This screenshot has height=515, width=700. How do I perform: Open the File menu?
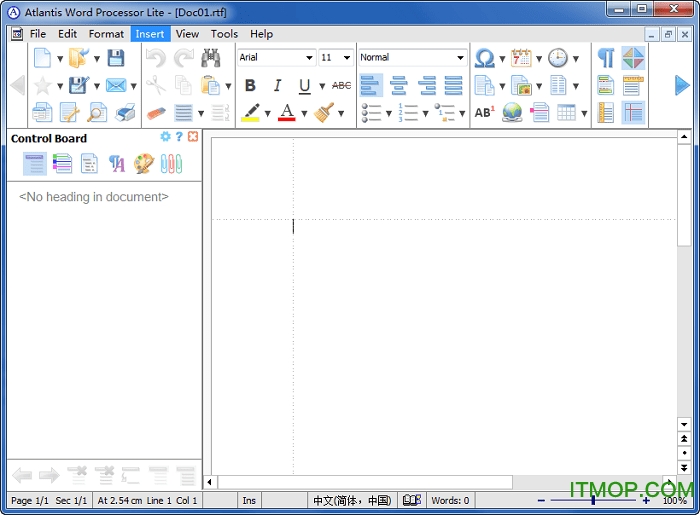point(38,34)
